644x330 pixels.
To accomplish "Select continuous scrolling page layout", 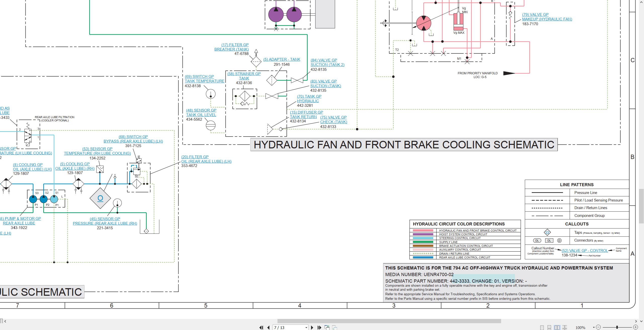I will tap(549, 327).
